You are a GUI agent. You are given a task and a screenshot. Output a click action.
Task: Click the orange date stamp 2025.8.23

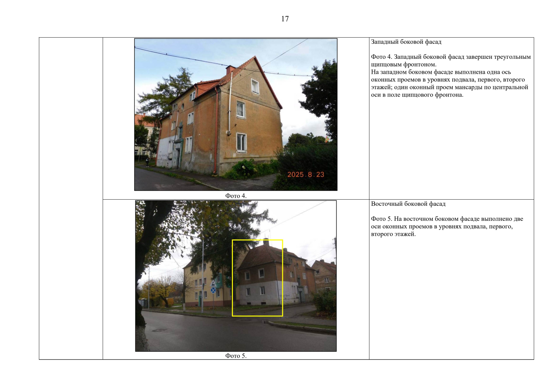point(306,174)
